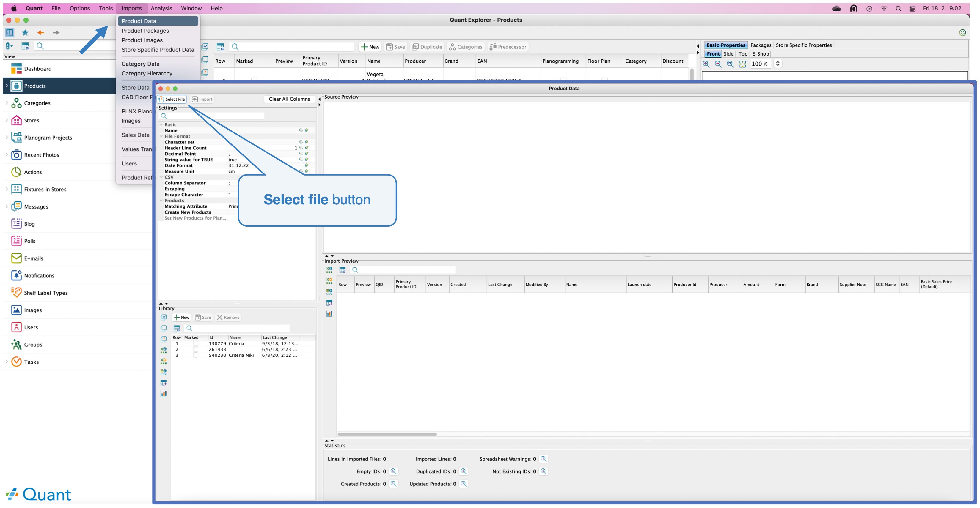This screenshot has width=980, height=508.
Task: Click the Duplicate button in products toolbar
Action: (427, 47)
